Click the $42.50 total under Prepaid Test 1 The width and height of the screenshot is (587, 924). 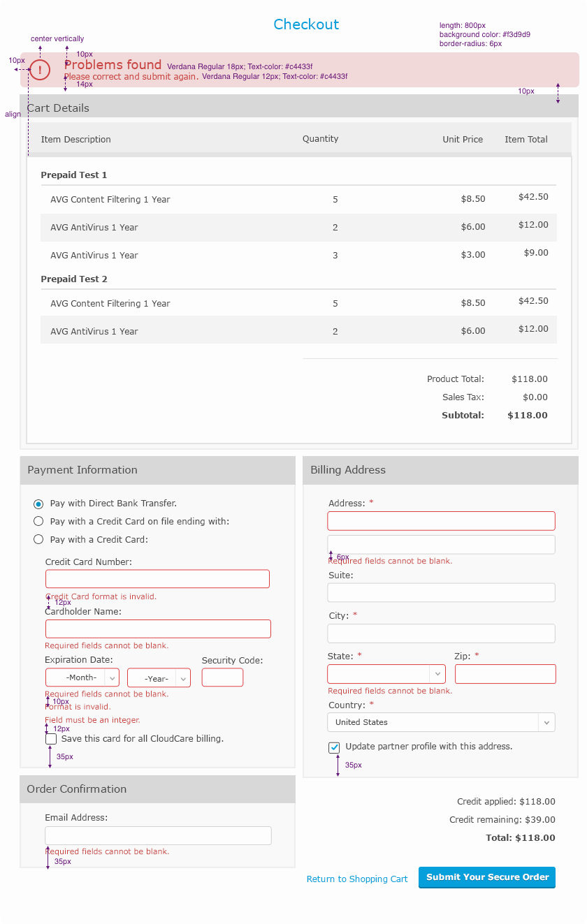(533, 197)
